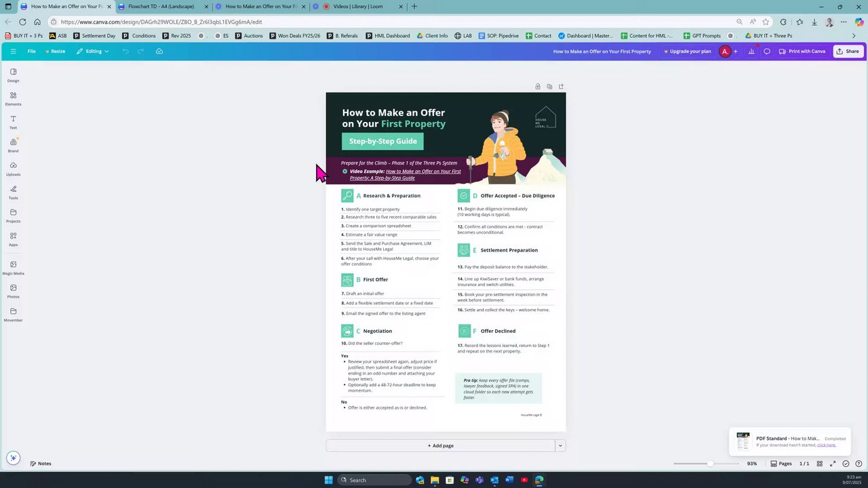Open the analytics insights chart icon

point(751,52)
